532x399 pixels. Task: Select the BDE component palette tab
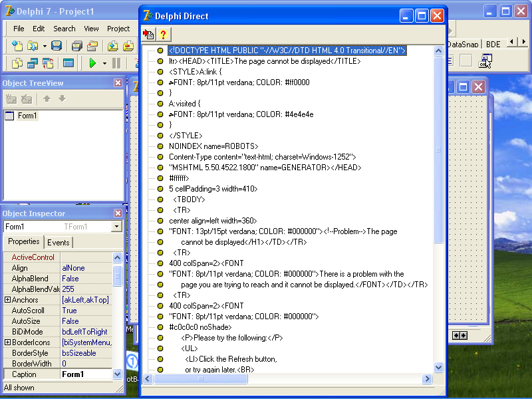[493, 44]
